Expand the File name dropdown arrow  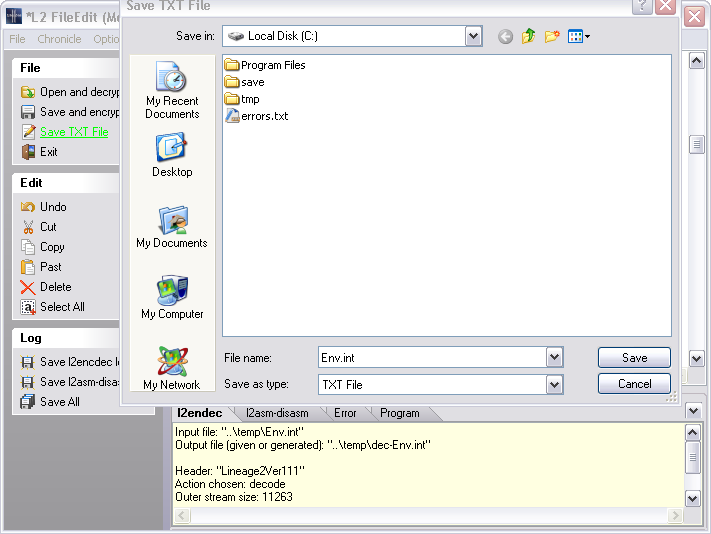[x=554, y=357]
